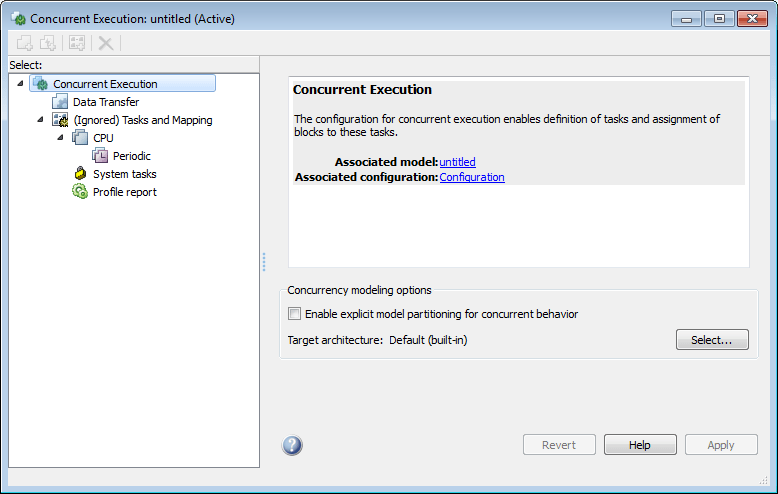The height and width of the screenshot is (494, 778).
Task: Click the Data Transfer node icon
Action: (x=60, y=102)
